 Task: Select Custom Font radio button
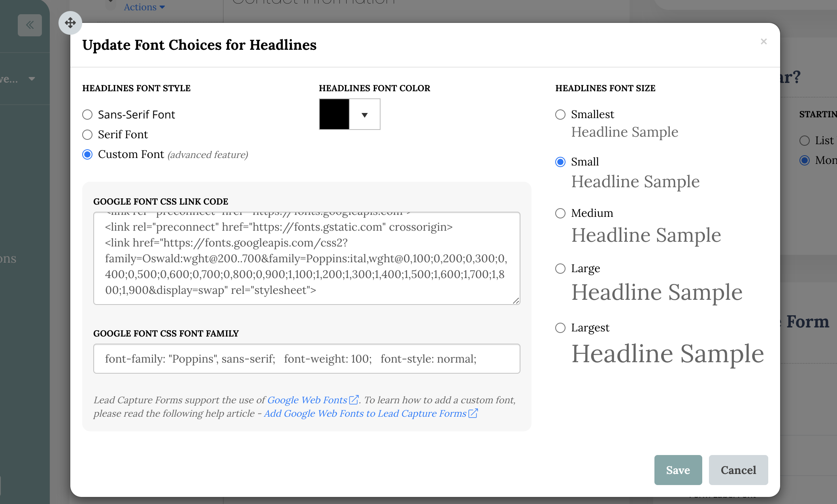[x=87, y=154]
